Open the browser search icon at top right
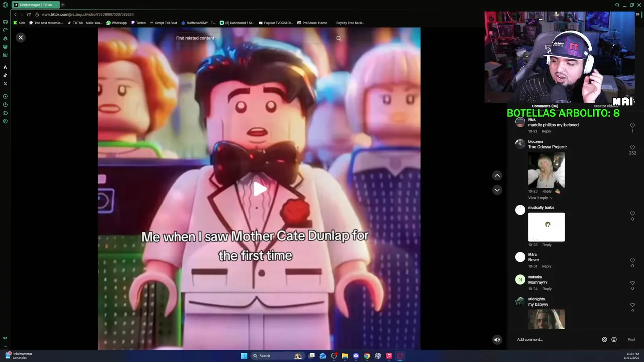Image resolution: width=644 pixels, height=362 pixels. tap(617, 5)
